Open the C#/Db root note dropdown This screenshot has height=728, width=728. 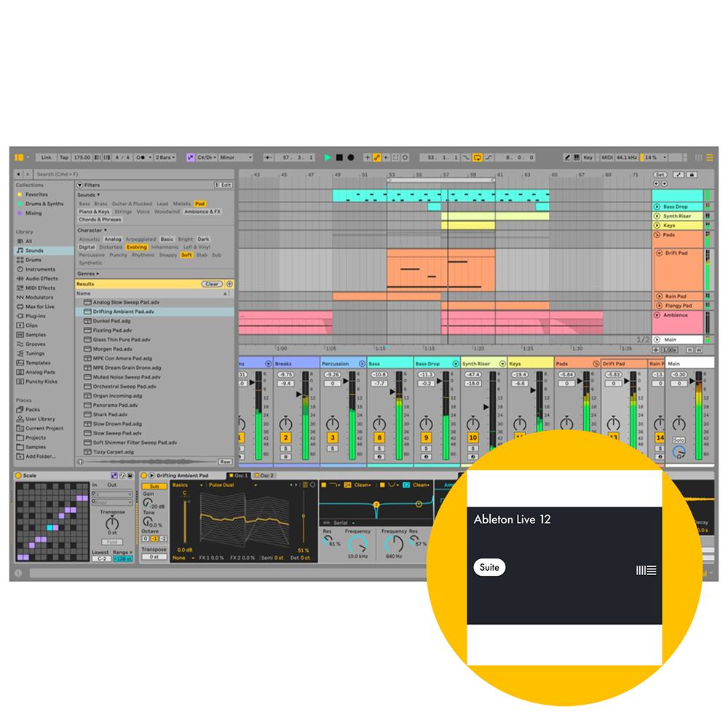click(x=207, y=157)
